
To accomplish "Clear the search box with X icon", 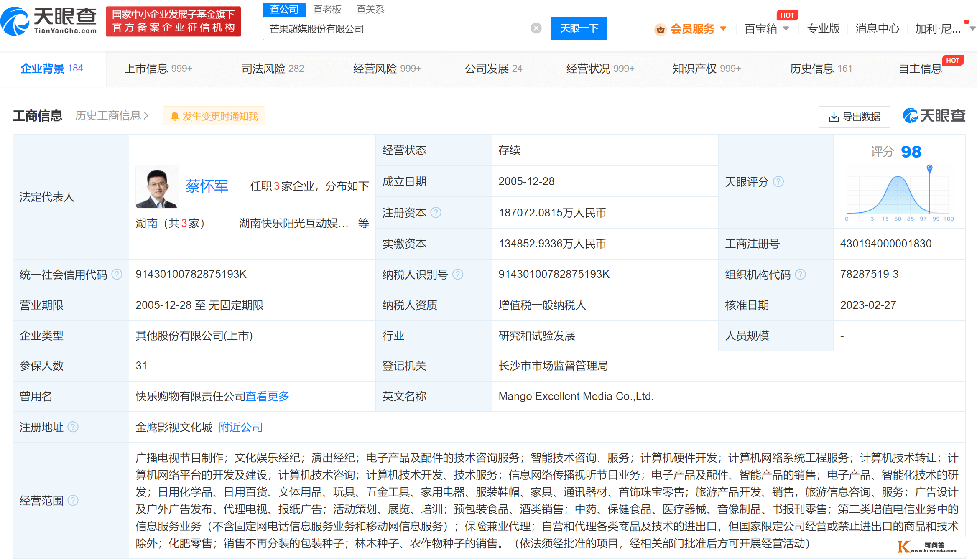I will click(x=536, y=28).
